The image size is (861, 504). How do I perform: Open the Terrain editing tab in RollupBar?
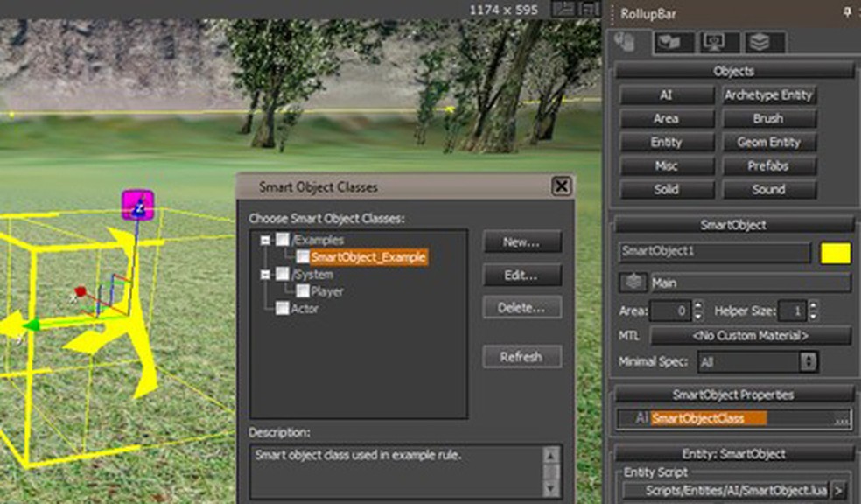click(x=675, y=42)
